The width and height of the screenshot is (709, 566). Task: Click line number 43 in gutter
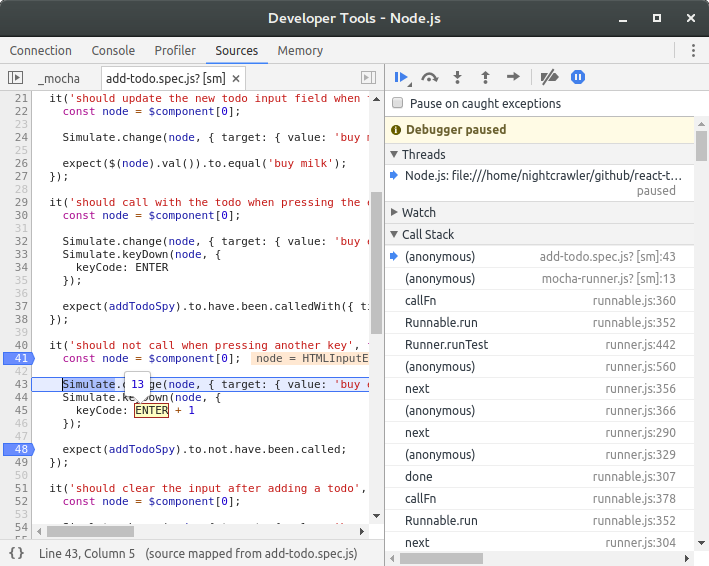click(21, 384)
